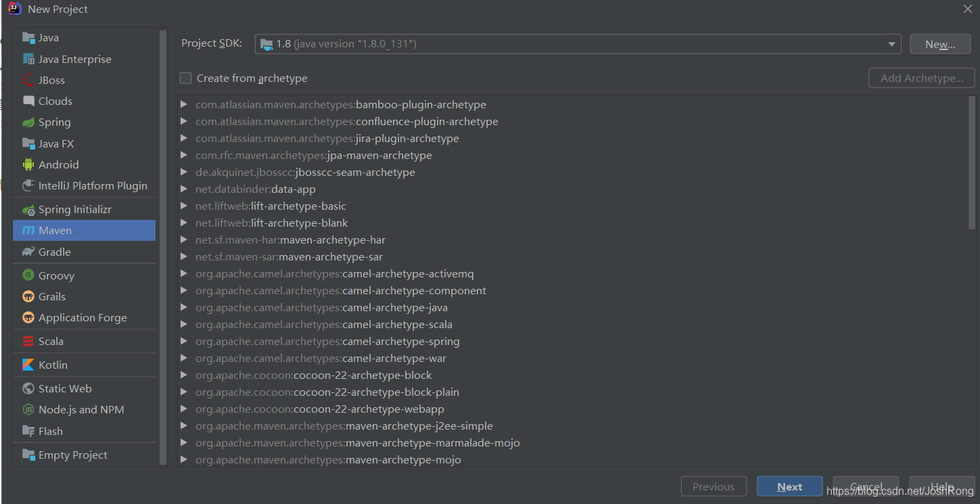Click the Next button
The image size is (980, 504).
point(790,486)
